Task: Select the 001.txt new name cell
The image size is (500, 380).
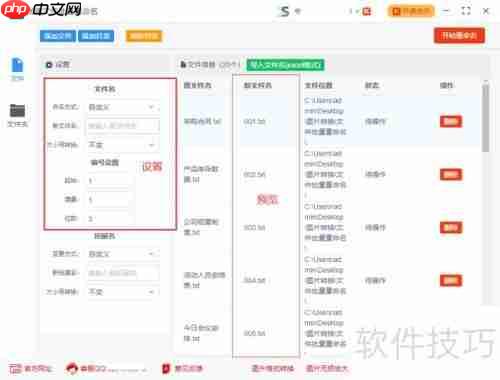Action: (x=254, y=122)
